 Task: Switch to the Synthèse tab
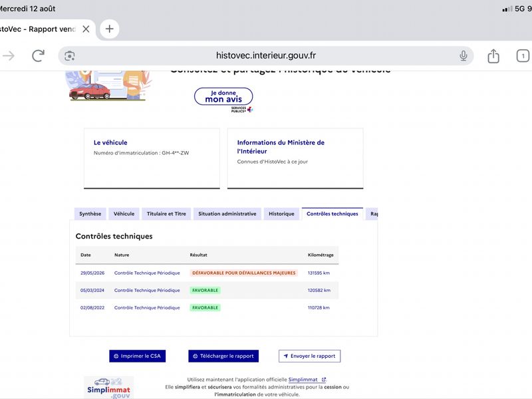point(90,213)
